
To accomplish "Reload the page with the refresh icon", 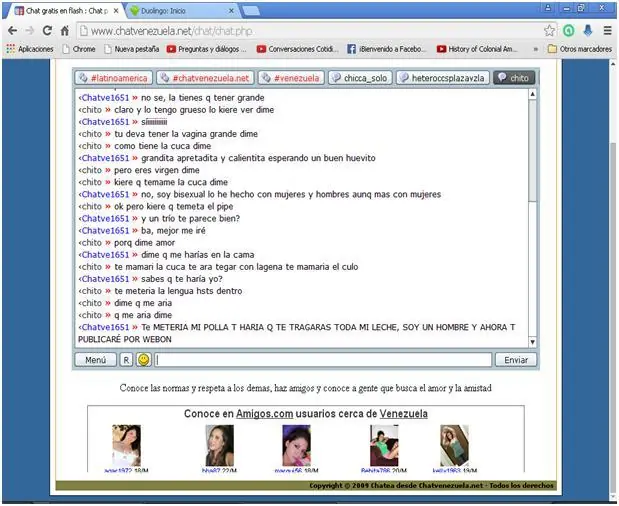I will (47, 31).
